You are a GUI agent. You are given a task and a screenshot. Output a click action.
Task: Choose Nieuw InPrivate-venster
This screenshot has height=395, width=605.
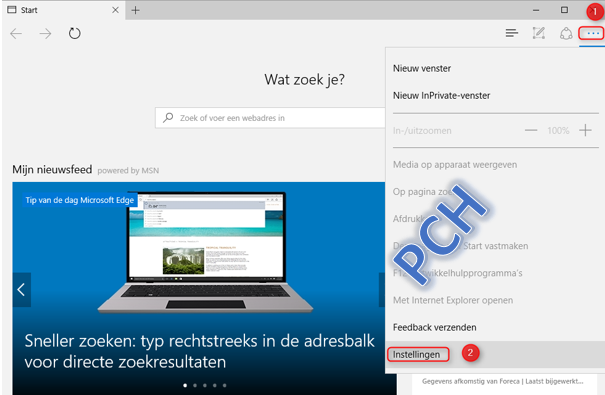click(441, 96)
